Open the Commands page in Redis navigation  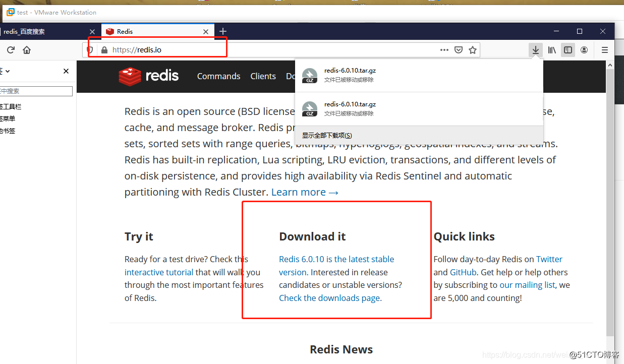point(218,76)
